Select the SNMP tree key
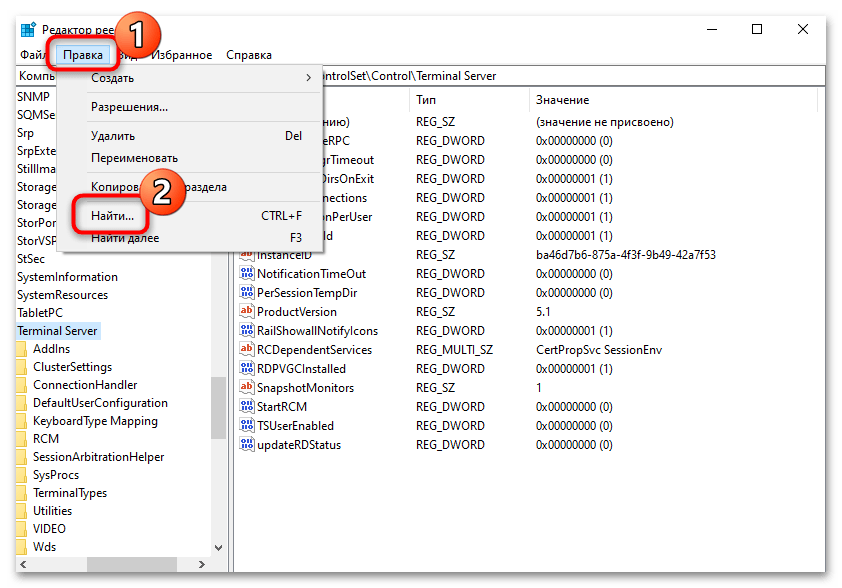 33,97
